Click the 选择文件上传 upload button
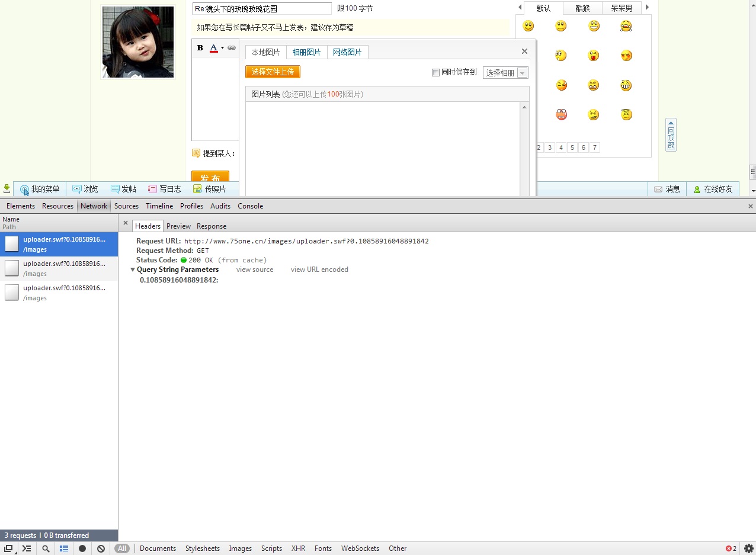The image size is (756, 555). 273,72
